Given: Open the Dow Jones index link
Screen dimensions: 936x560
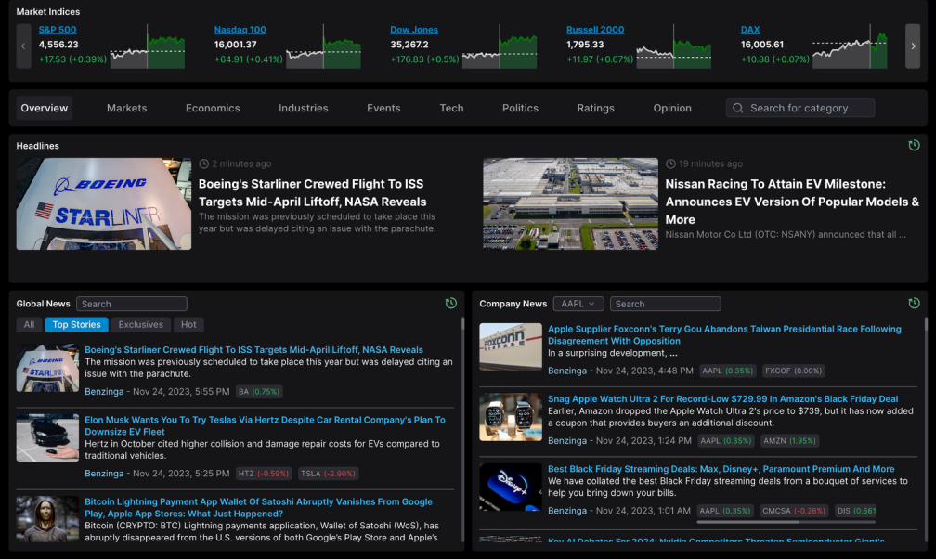Looking at the screenshot, I should coord(414,30).
